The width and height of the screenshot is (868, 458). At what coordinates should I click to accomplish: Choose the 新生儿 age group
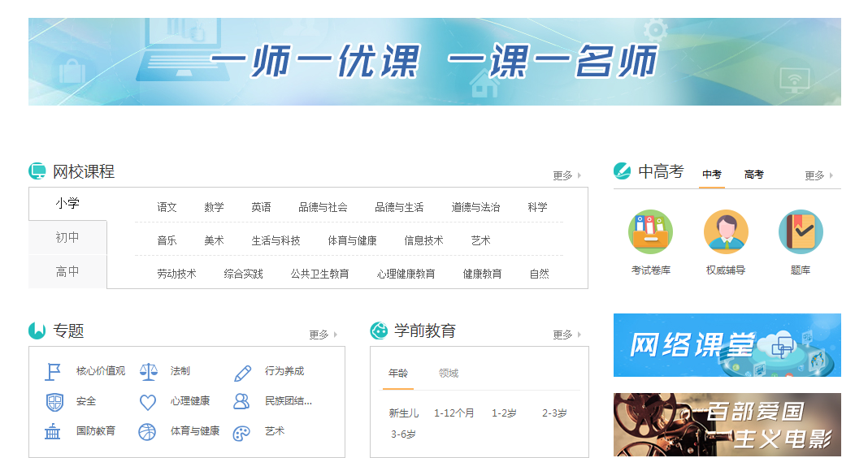coord(404,413)
